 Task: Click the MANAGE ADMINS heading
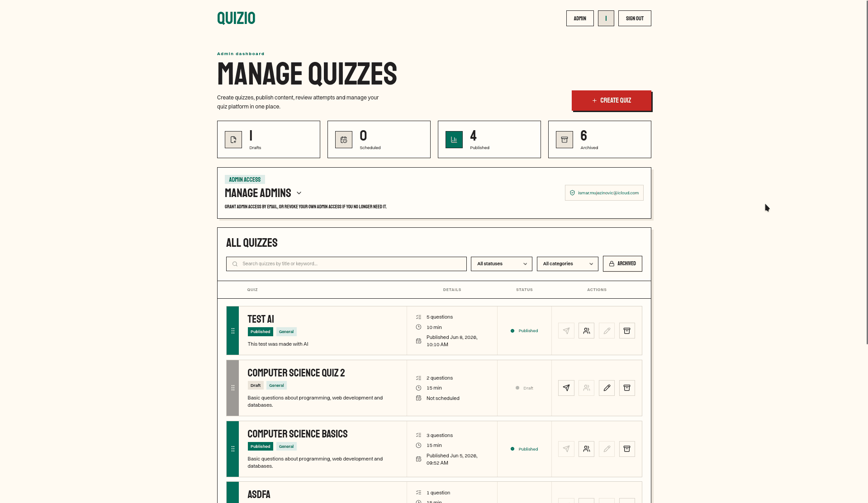[x=258, y=193]
